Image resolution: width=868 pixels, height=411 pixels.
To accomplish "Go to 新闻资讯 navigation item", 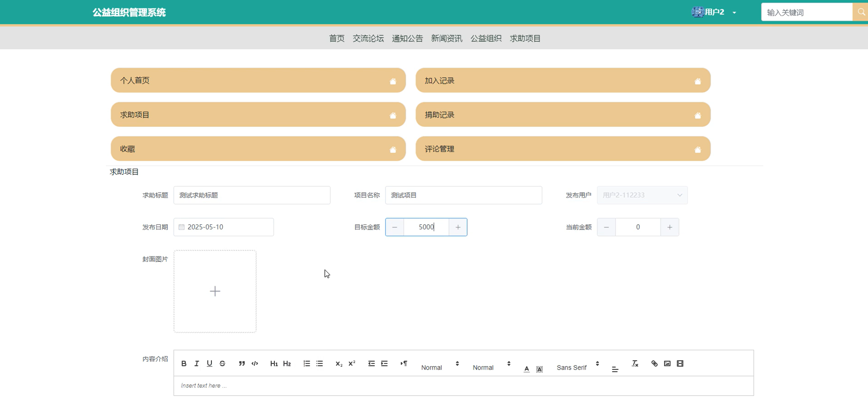I will 446,38.
